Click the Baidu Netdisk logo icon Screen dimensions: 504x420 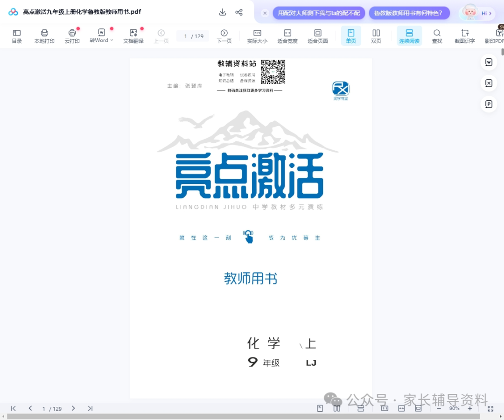click(x=13, y=12)
